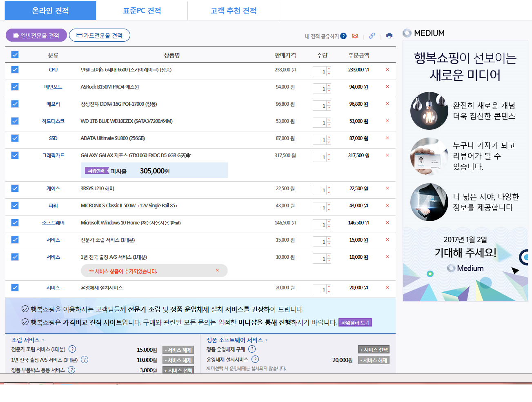Remove the CPU row with red X

tap(387, 70)
